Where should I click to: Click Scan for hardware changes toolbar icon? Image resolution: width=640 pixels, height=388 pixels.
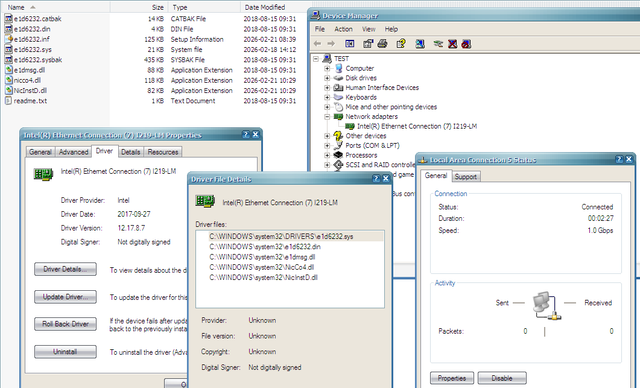tap(420, 43)
